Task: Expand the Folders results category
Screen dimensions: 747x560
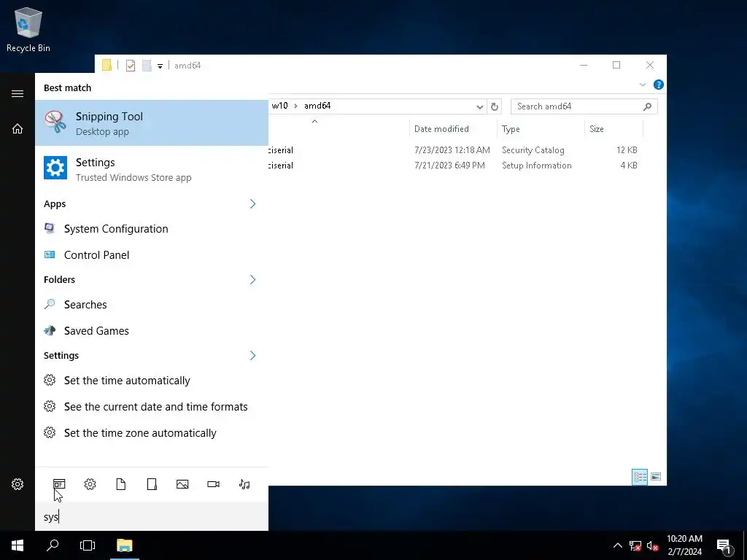Action: coord(252,279)
